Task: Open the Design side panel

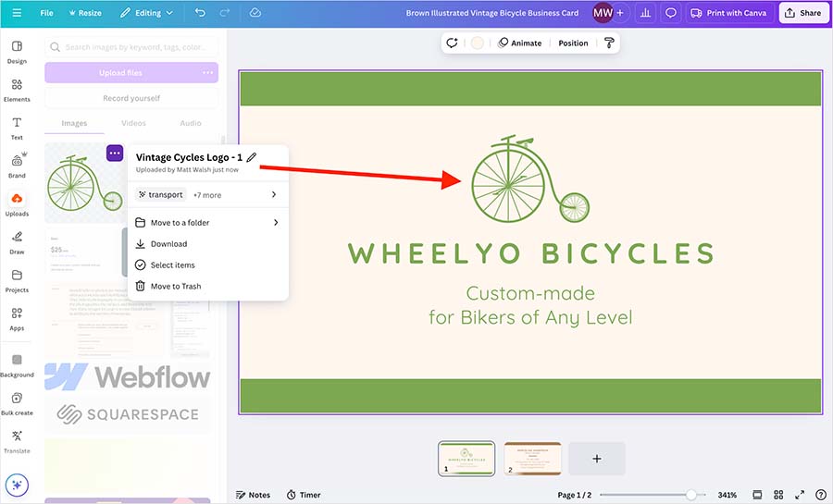Action: coord(17,52)
